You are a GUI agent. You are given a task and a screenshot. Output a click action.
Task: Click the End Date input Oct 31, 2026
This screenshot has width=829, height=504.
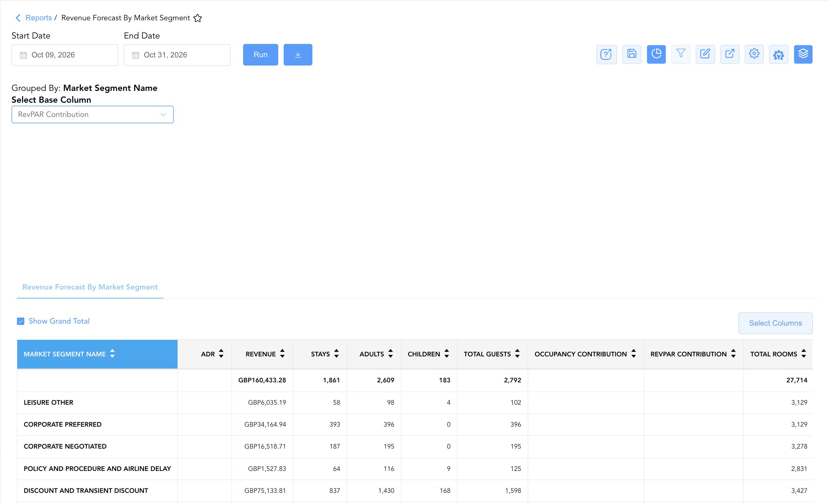click(x=177, y=55)
